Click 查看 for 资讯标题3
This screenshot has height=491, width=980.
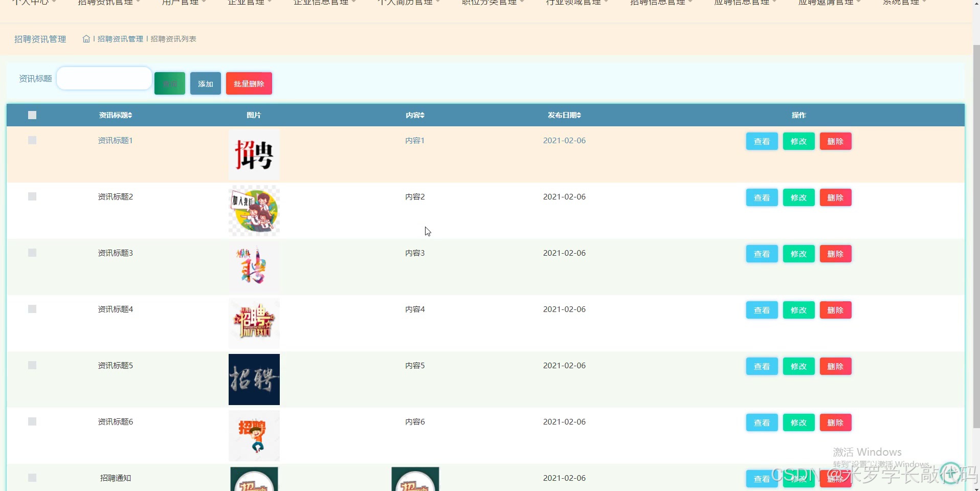click(x=762, y=254)
